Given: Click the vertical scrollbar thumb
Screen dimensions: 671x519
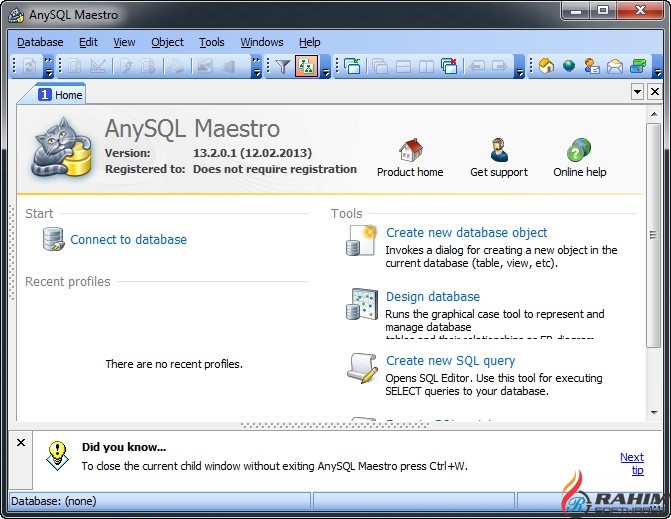Looking at the screenshot, I should 653,235.
